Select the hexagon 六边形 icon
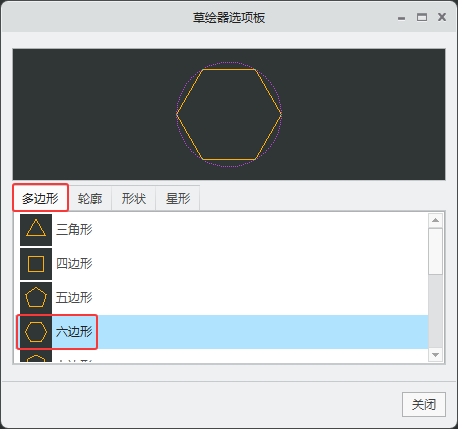The width and height of the screenshot is (458, 429). tap(36, 332)
